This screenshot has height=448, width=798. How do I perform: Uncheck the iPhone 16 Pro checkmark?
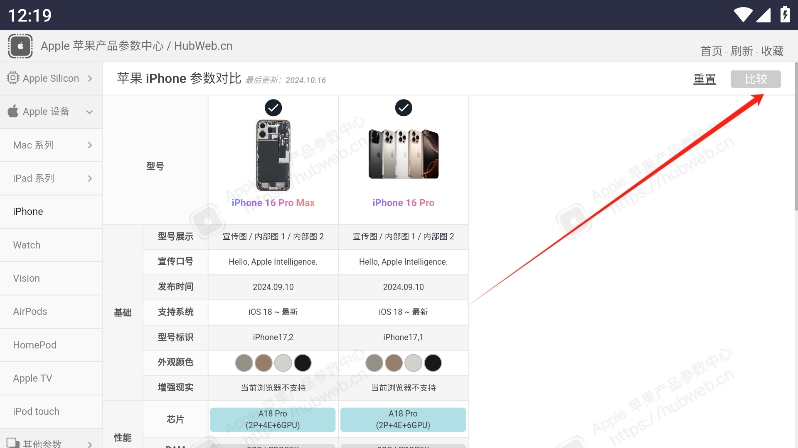click(404, 108)
